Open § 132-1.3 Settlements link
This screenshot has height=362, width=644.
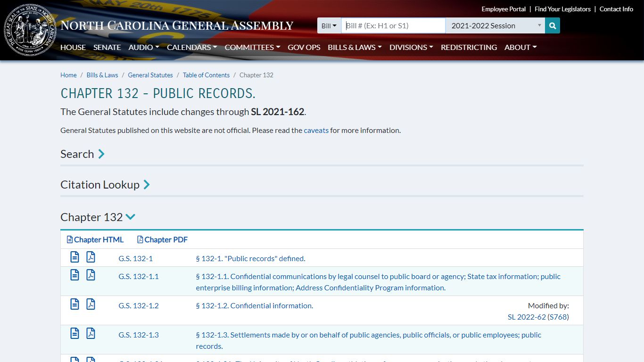click(369, 340)
